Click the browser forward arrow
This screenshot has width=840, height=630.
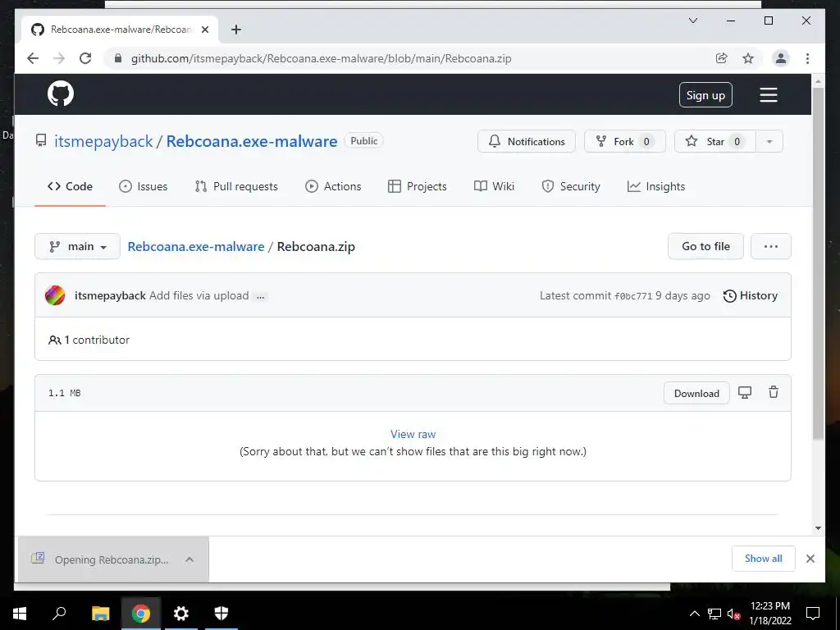point(59,58)
